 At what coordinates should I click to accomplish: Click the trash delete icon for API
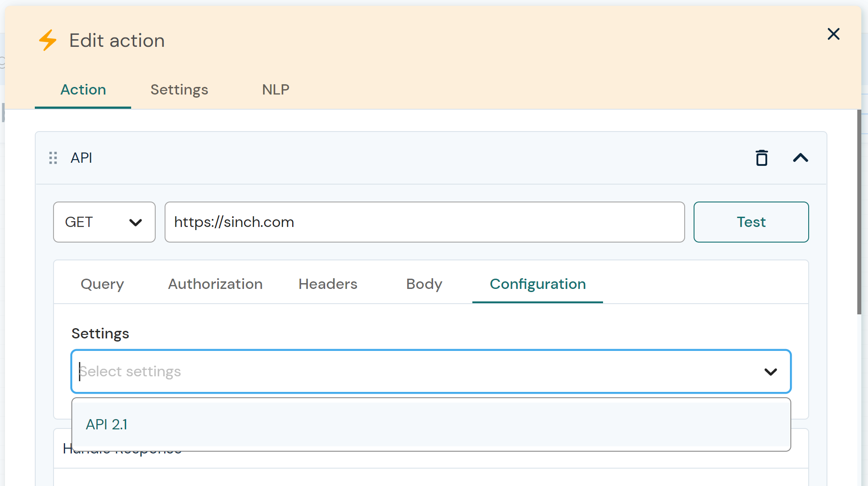pyautogui.click(x=761, y=158)
